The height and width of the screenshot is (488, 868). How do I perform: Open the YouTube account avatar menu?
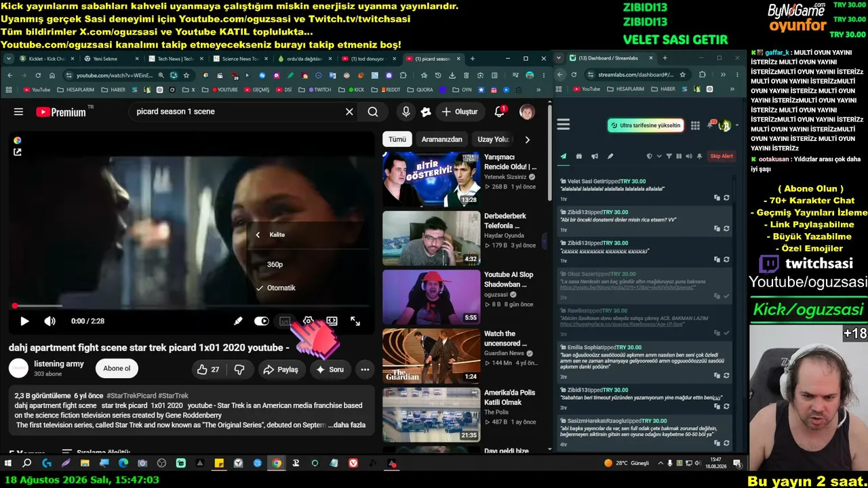(x=527, y=112)
